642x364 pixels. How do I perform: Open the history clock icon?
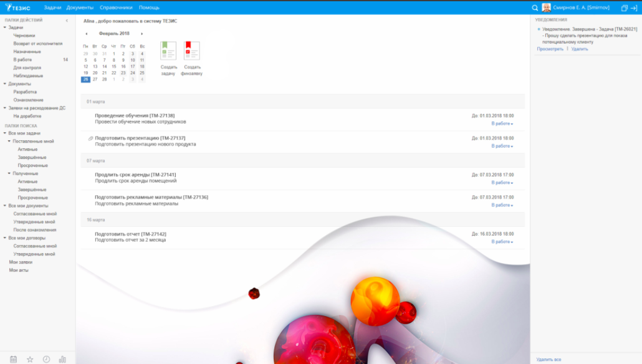click(46, 359)
